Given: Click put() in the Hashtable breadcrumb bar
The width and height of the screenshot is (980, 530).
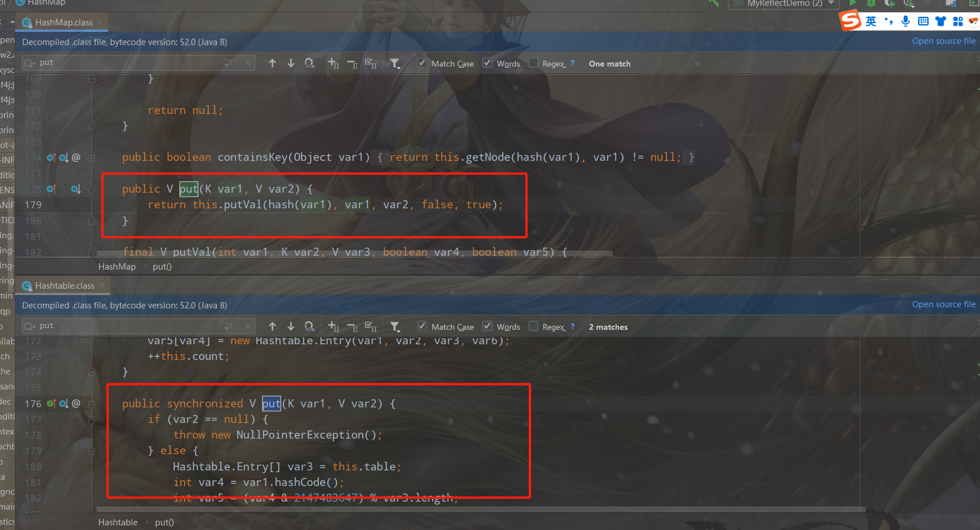Looking at the screenshot, I should tap(164, 522).
